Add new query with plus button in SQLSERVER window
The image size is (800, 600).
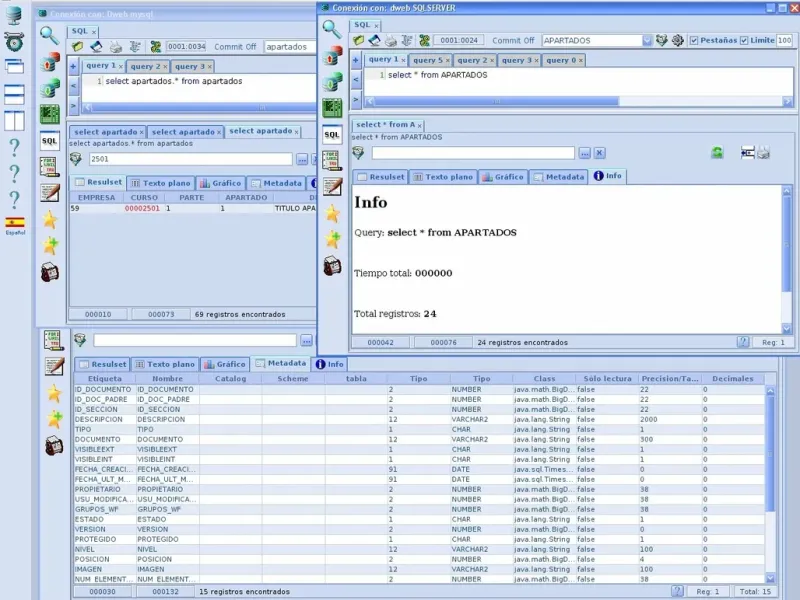pos(356,60)
